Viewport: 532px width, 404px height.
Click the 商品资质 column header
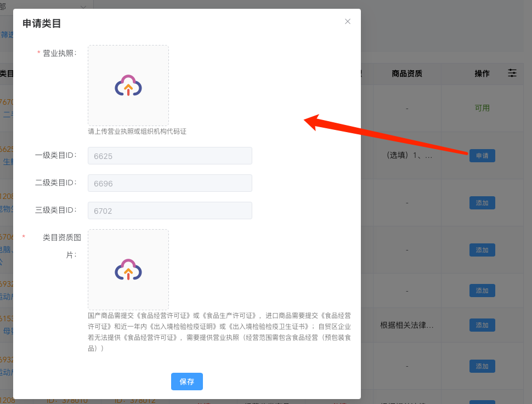(x=407, y=73)
